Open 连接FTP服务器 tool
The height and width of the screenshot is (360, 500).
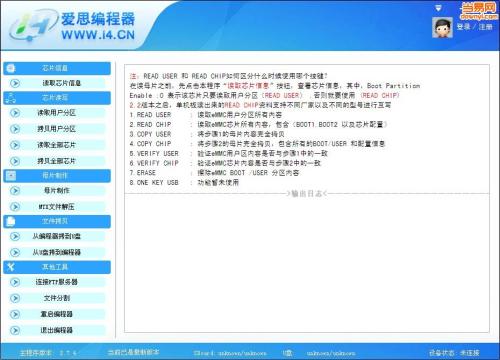[57, 282]
